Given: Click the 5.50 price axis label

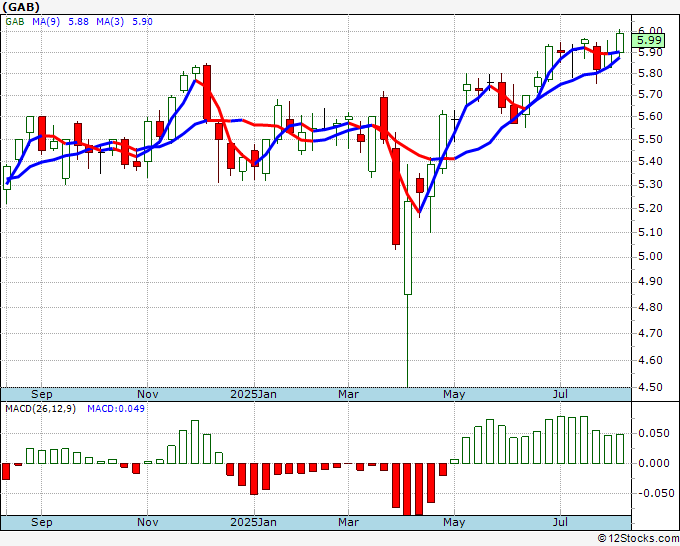Looking at the screenshot, I should [651, 139].
